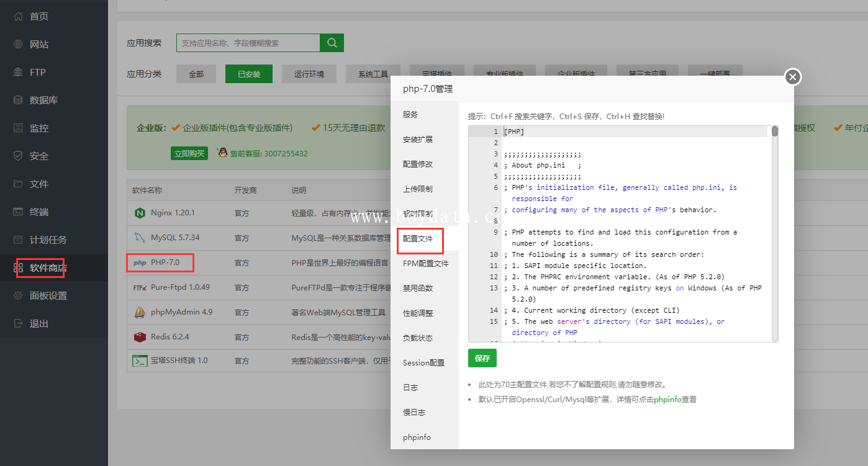Open 数据库 in the left sidebar
868x466 pixels.
pos(43,101)
